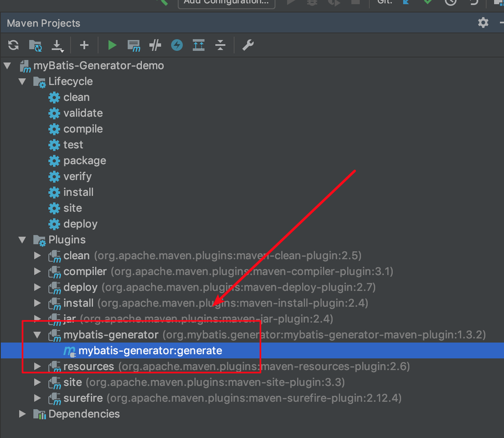Click Generate Sources and Update Folders icon
Screen dimensions: 504x438
pos(35,46)
